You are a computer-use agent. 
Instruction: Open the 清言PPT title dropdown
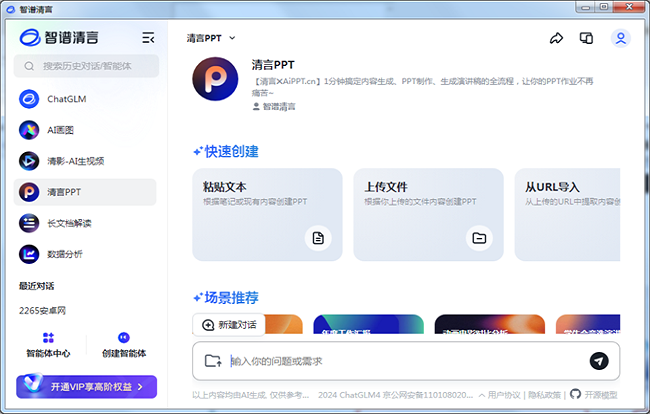tap(211, 38)
